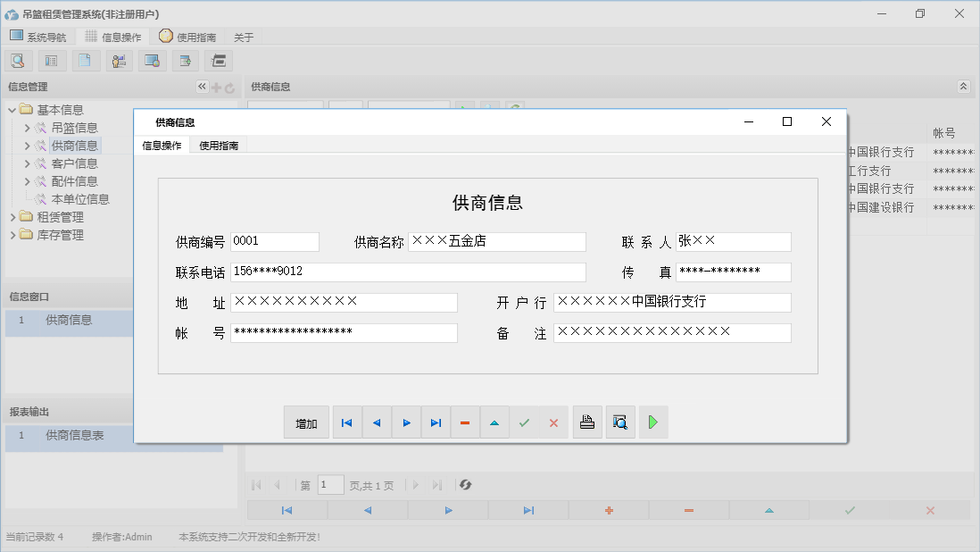Jump to last record in dialog navigator

[436, 422]
